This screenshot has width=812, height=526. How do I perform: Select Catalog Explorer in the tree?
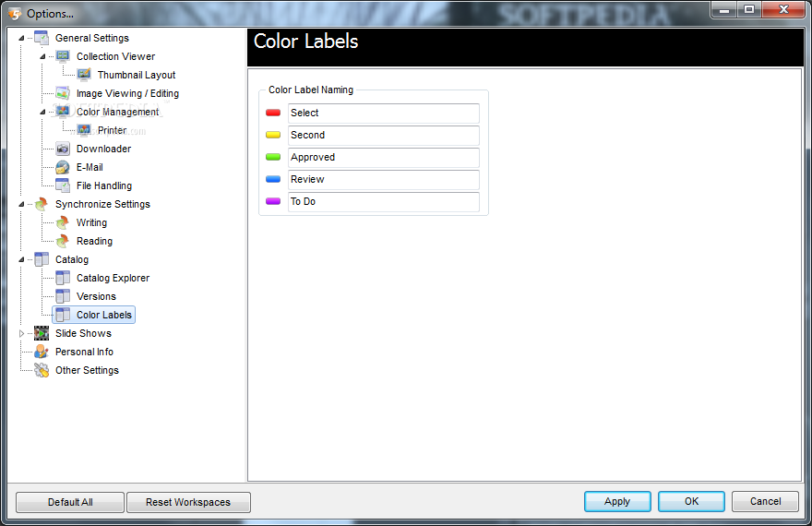(113, 278)
